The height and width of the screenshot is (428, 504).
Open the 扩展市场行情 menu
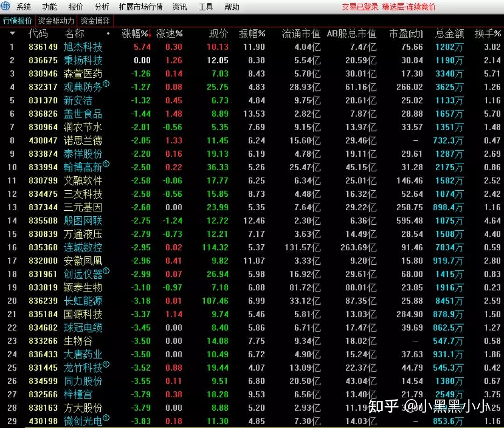pyautogui.click(x=141, y=7)
